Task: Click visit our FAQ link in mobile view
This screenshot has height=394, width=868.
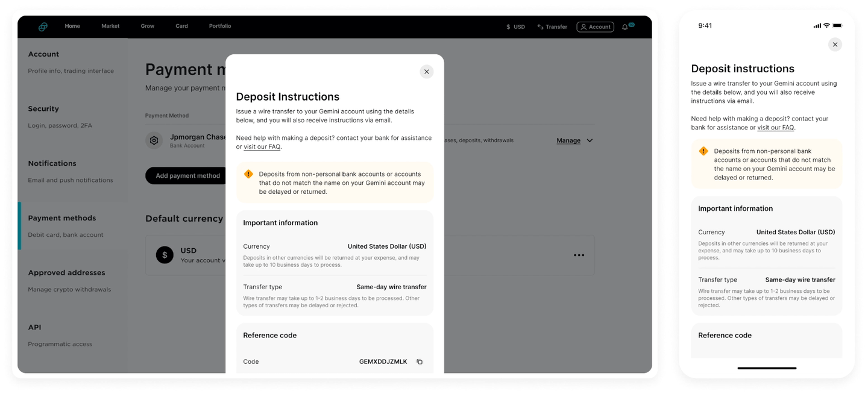Action: (776, 128)
